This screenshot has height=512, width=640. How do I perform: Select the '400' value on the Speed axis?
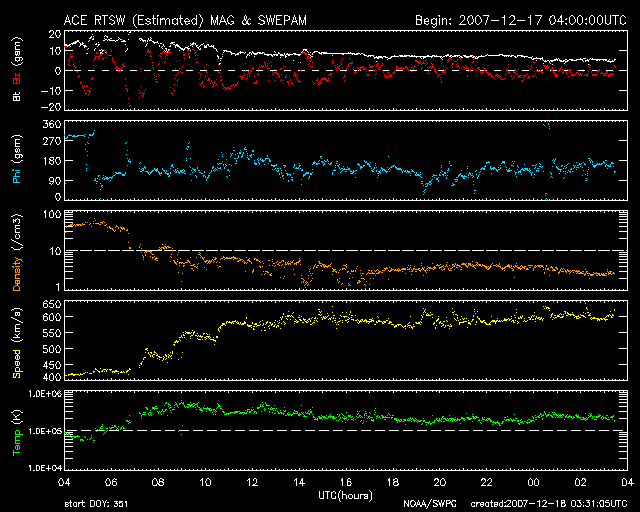tap(51, 377)
